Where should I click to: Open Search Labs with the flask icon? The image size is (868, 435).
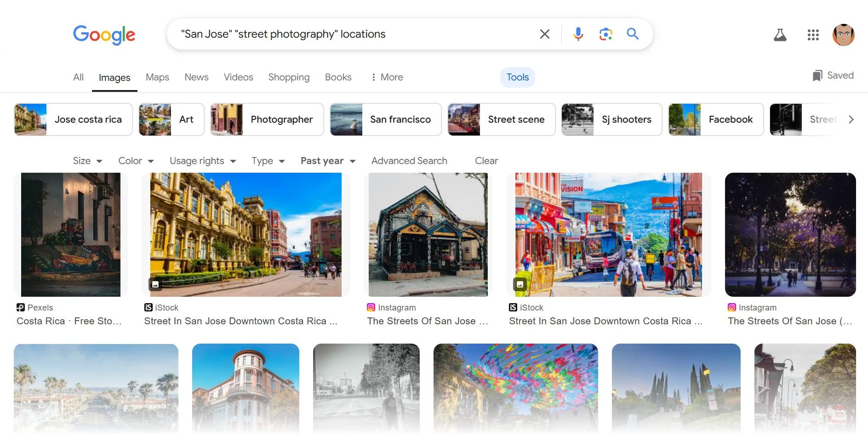click(x=780, y=34)
